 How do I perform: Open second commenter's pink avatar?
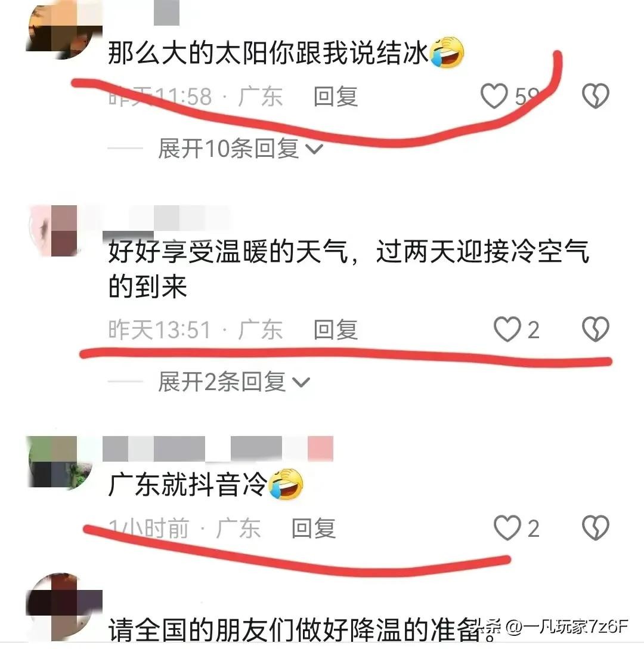click(x=54, y=230)
